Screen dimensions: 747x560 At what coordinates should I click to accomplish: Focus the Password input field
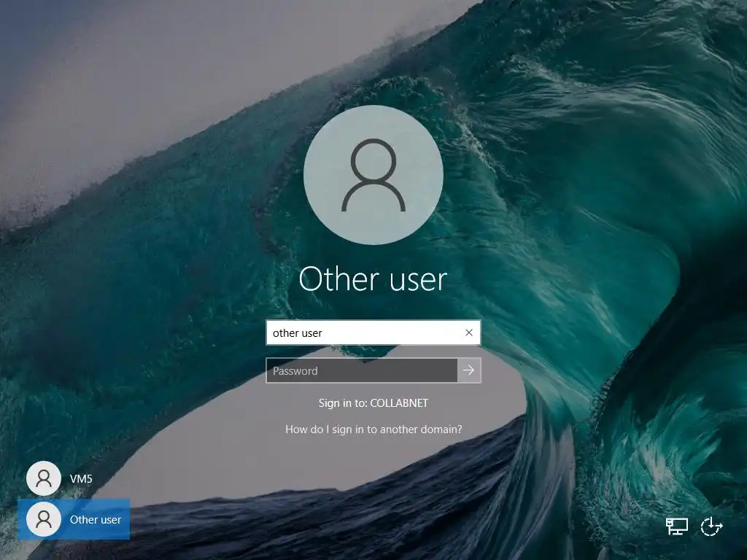point(362,370)
